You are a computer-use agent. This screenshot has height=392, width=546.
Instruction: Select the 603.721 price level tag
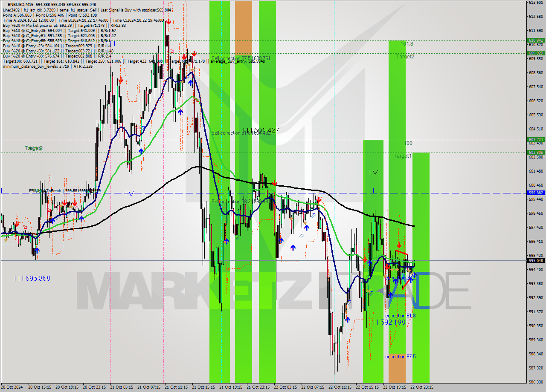536,139
